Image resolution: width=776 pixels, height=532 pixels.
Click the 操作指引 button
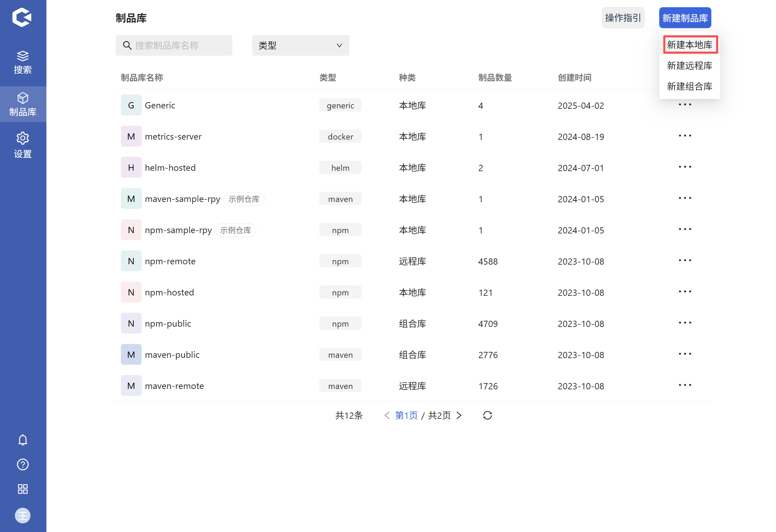tap(623, 18)
